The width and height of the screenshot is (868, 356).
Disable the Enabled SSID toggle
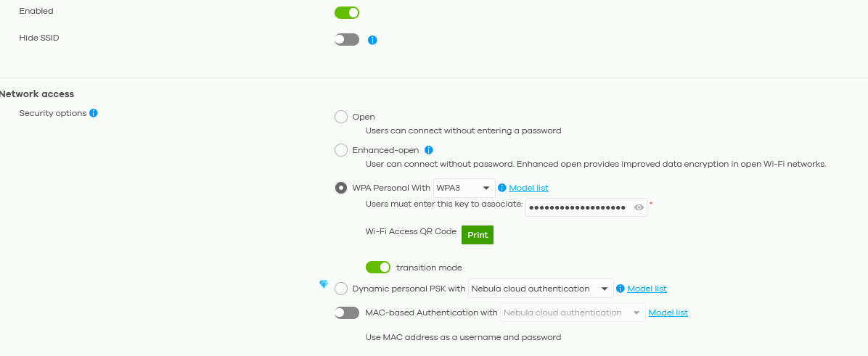click(x=347, y=12)
